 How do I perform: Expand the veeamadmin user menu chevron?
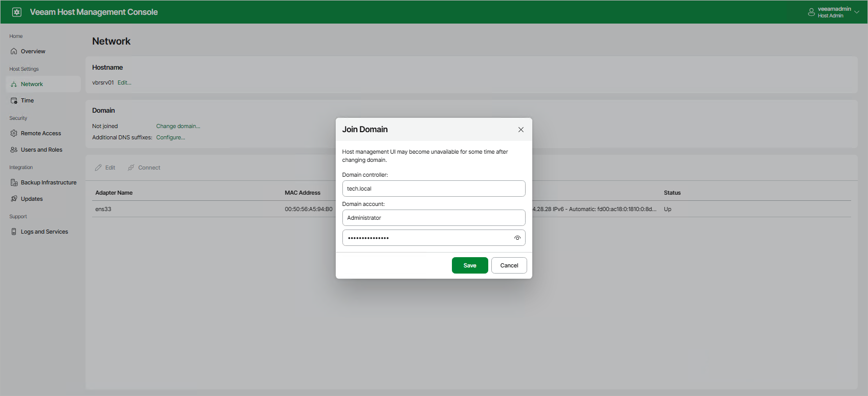(857, 12)
